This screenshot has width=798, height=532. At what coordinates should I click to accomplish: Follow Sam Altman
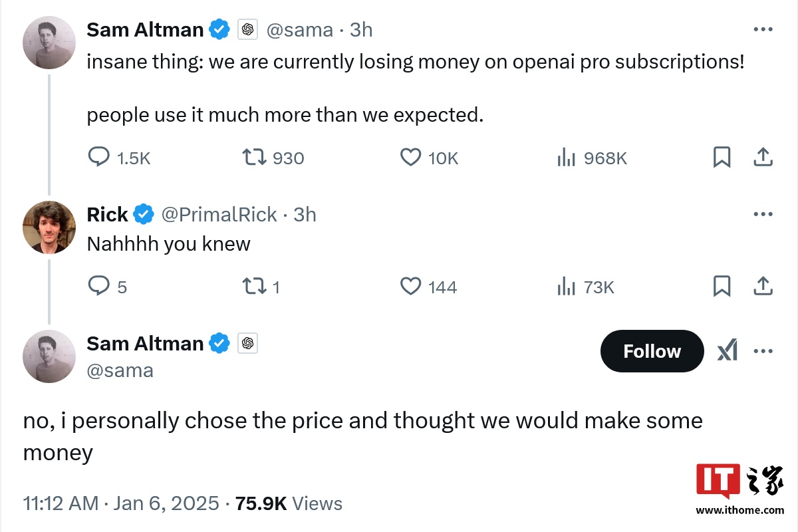pos(652,351)
